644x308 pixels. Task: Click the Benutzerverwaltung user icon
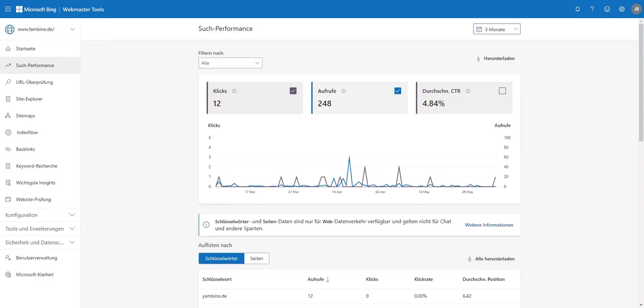[8, 258]
